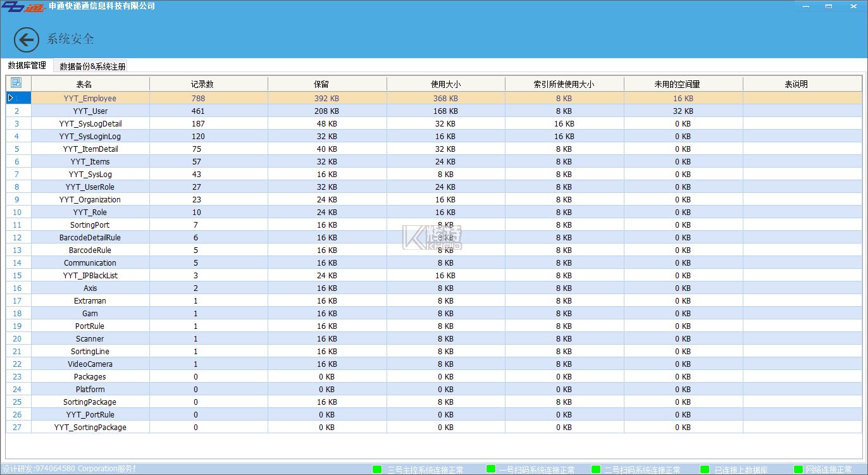
Task: Click the row indicator arrow for YYT_Employee
Action: click(11, 98)
